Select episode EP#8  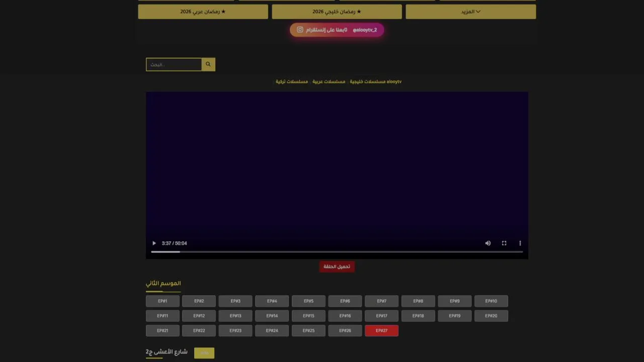[418, 301]
